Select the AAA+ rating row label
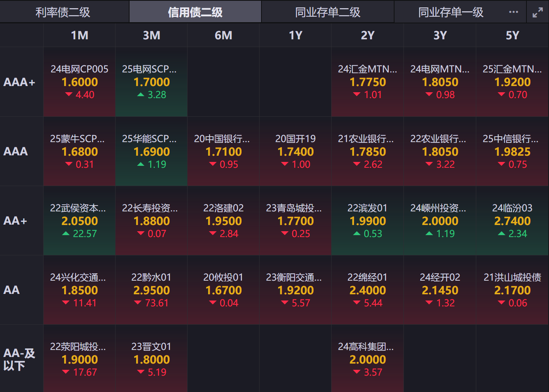 click(19, 82)
